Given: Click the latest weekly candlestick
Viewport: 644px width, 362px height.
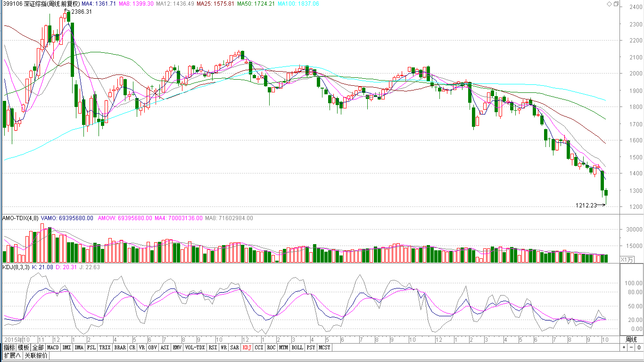Looking at the screenshot, I should tap(606, 192).
